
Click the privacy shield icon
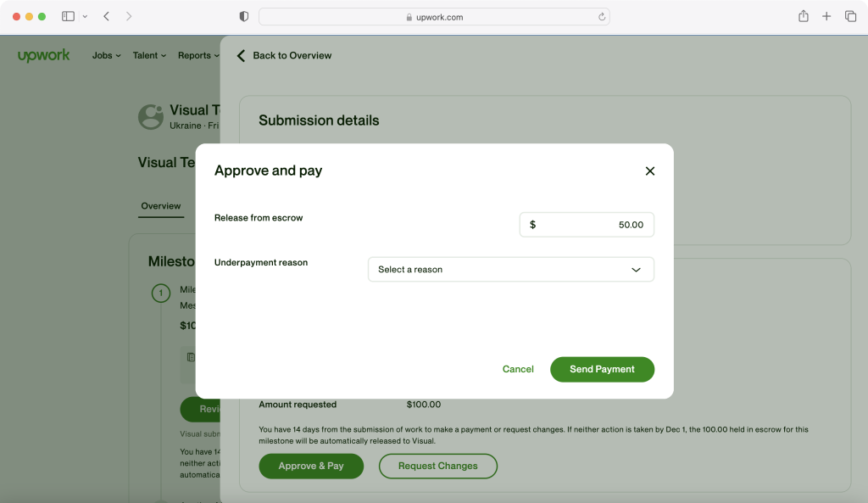pos(244,16)
